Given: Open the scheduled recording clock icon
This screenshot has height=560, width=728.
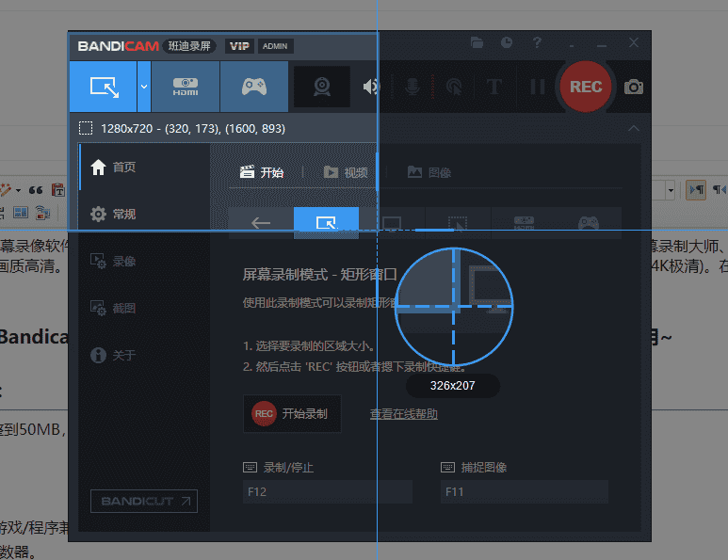Looking at the screenshot, I should tap(507, 43).
